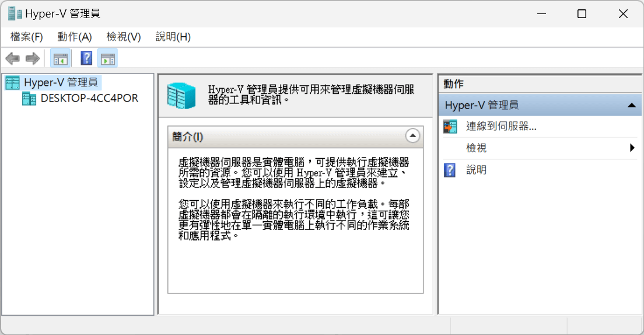Maximize the Hyper-V 管理員 window
644x335 pixels.
pos(582,13)
